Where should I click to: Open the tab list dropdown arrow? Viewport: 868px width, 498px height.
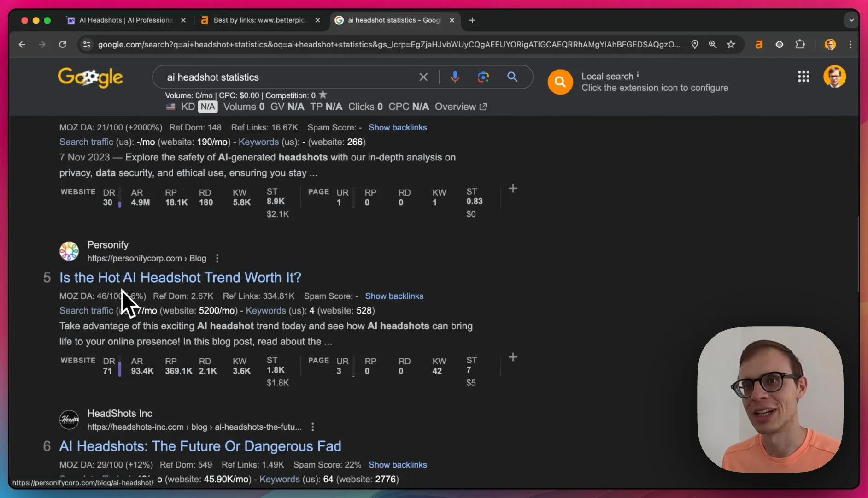pyautogui.click(x=851, y=20)
